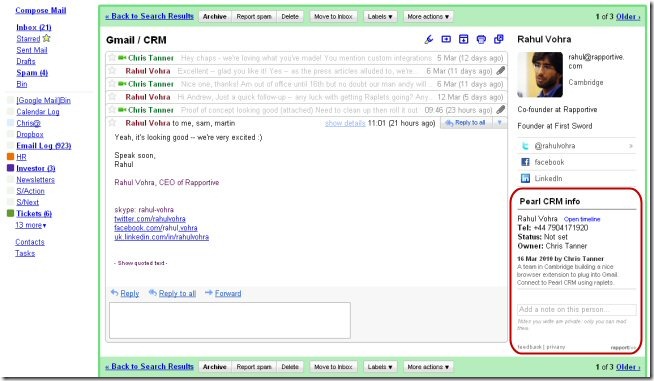Open Spam (4) folder
This screenshot has width=654, height=381.
click(x=32, y=73)
